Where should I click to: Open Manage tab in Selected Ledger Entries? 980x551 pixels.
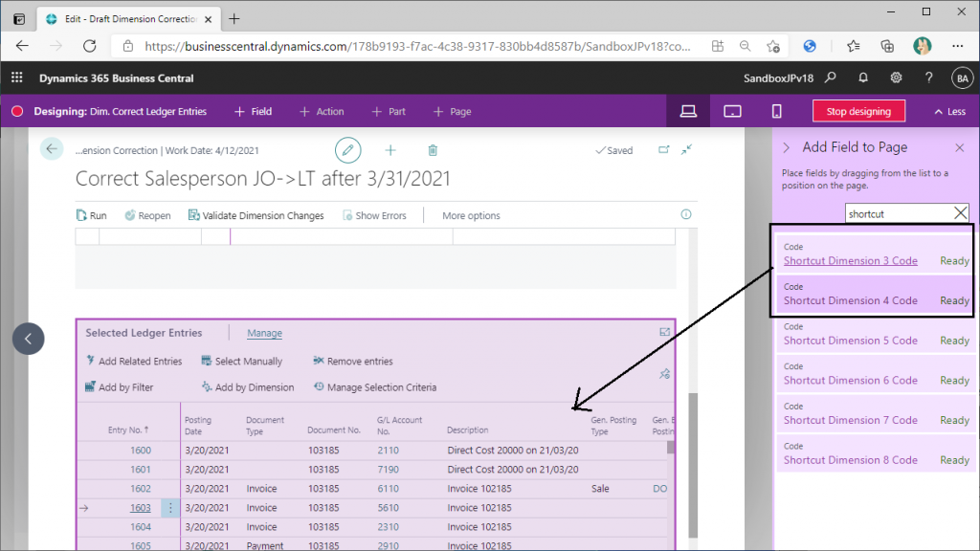[x=264, y=333]
